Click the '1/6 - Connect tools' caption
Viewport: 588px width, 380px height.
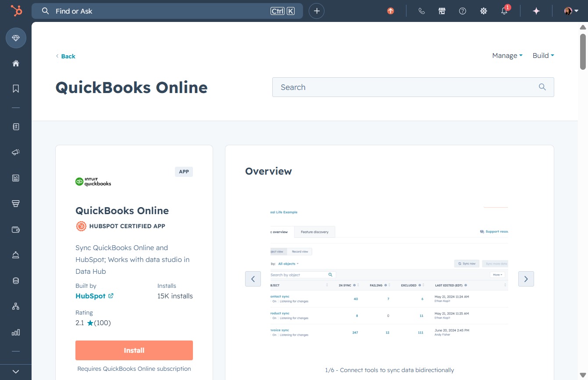point(389,370)
